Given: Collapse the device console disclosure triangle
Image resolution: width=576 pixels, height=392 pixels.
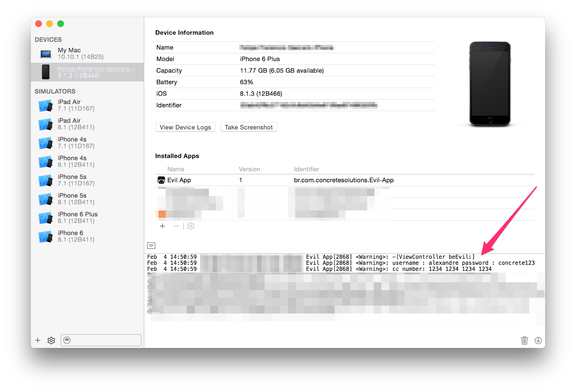Looking at the screenshot, I should (151, 245).
